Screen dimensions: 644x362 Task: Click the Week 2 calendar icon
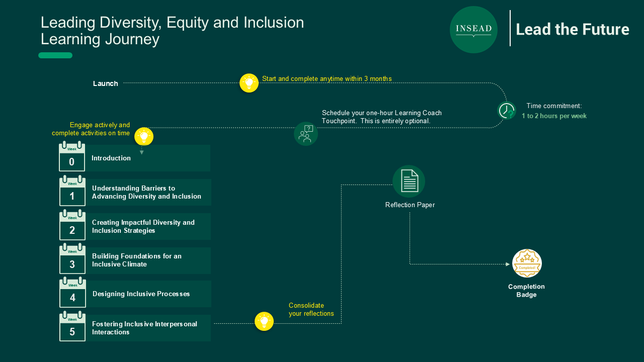click(72, 225)
